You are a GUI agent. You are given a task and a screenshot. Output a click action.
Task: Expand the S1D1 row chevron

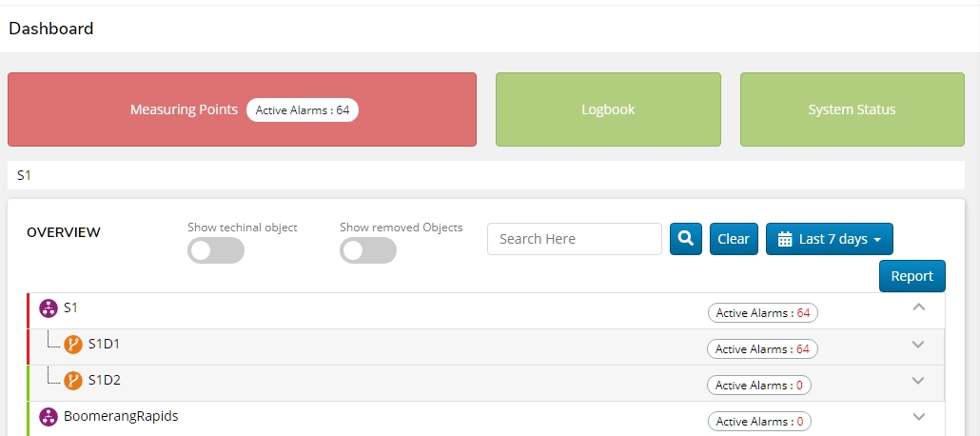tap(918, 345)
